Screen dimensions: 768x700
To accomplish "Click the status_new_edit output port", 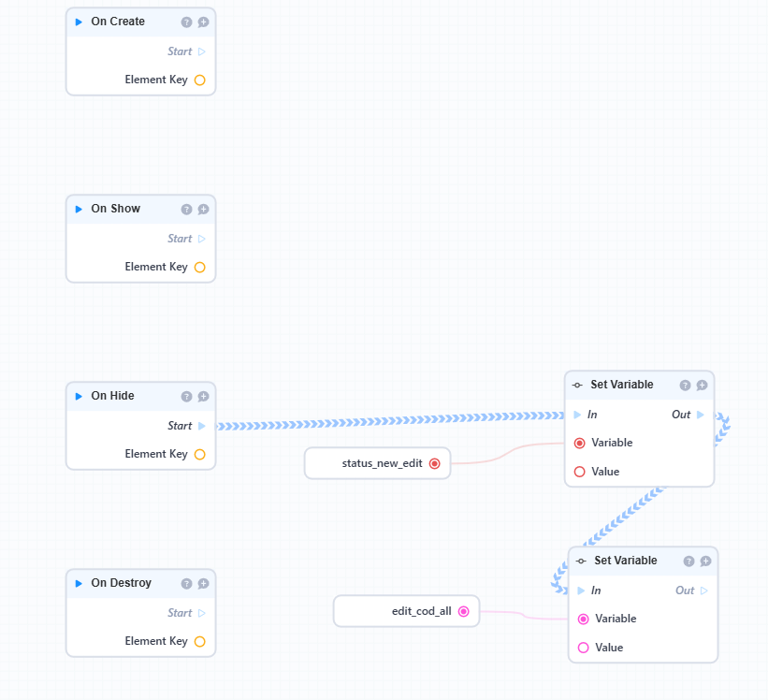I will click(434, 462).
